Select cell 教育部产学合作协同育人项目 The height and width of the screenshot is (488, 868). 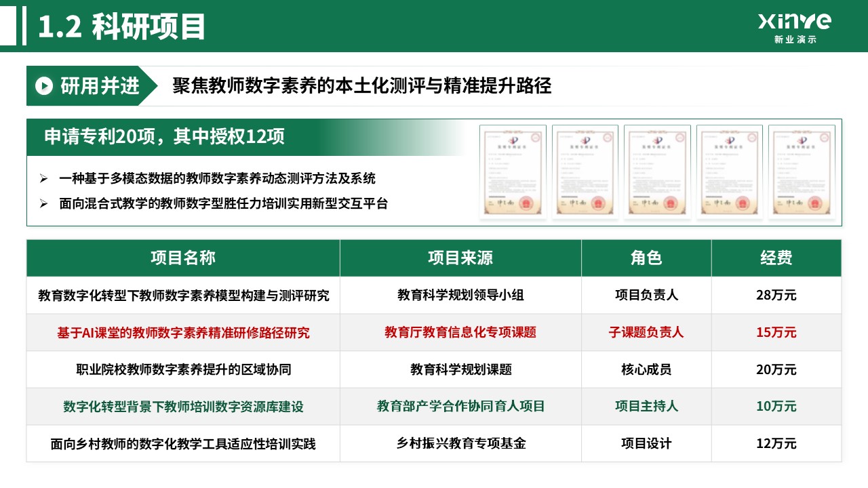pyautogui.click(x=460, y=407)
